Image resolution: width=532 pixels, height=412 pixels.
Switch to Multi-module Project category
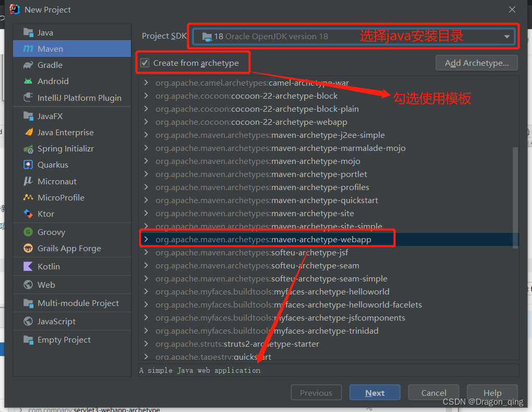[78, 303]
